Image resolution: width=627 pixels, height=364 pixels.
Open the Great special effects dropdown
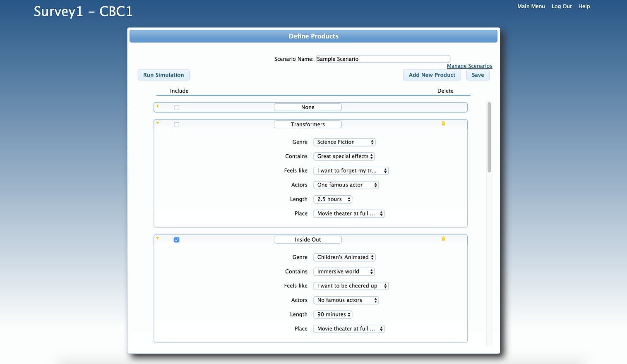pos(344,156)
